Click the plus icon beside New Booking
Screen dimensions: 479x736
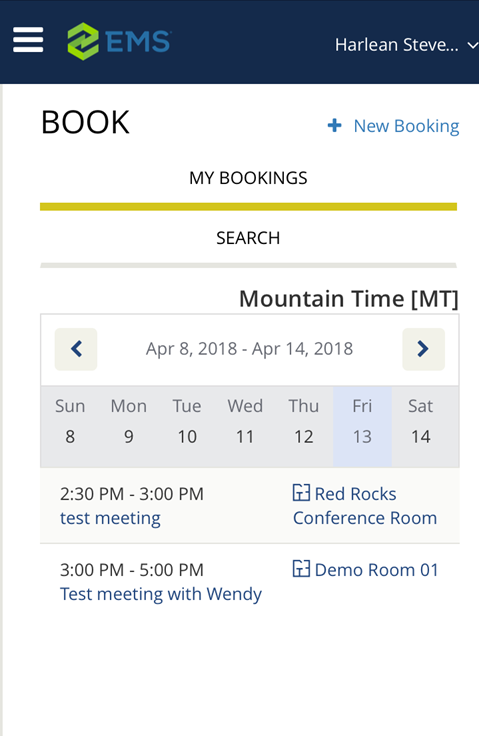click(334, 125)
